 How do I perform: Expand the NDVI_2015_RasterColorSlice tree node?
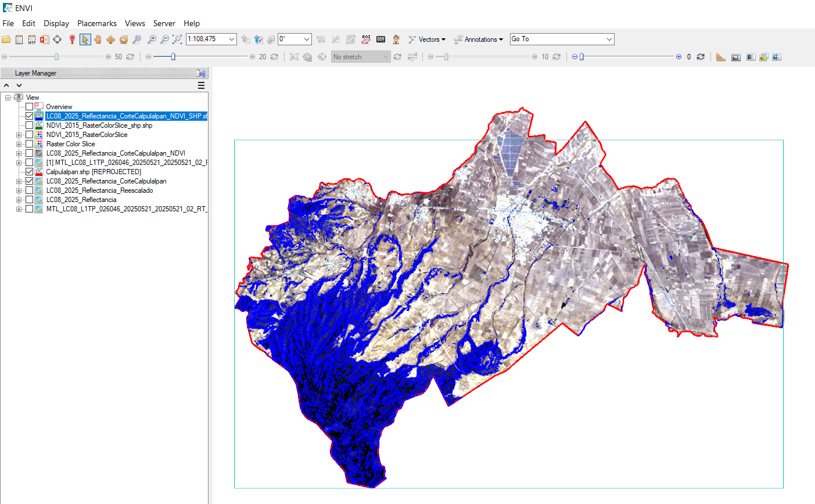click(19, 135)
